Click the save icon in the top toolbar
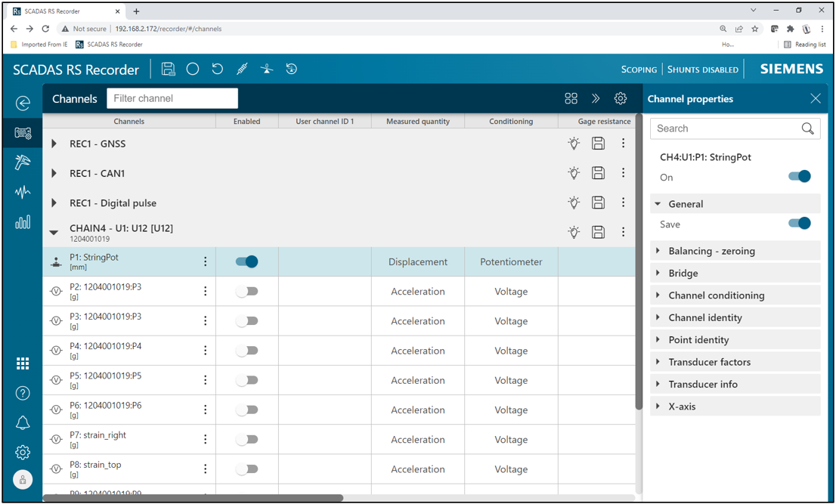This screenshot has width=836, height=504. 168,70
